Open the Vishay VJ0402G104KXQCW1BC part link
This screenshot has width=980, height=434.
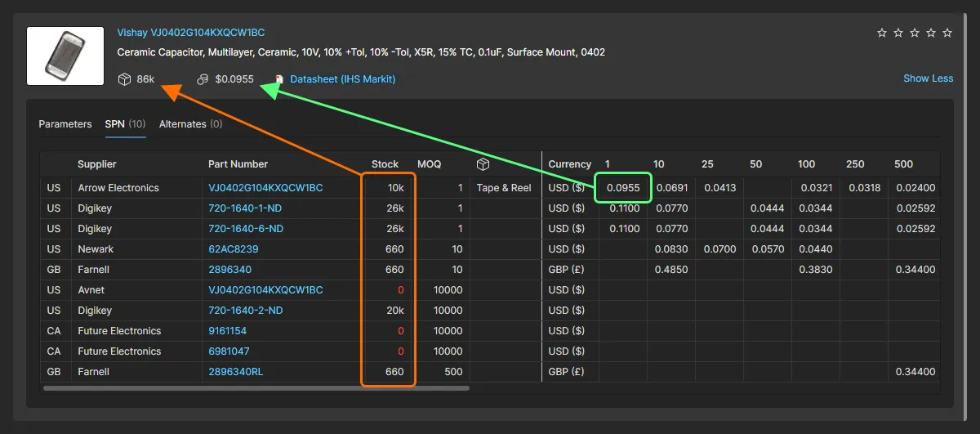pos(191,33)
